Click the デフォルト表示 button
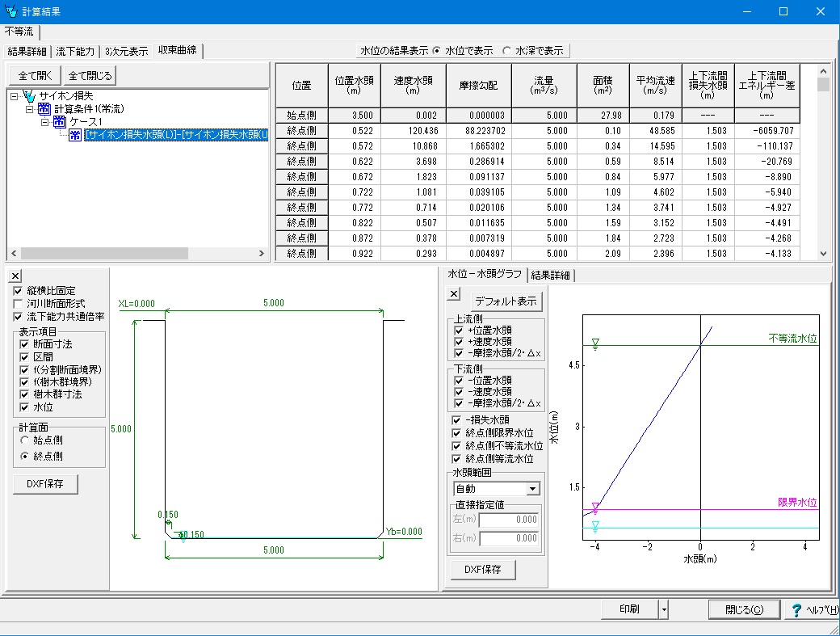Viewport: 840px width, 636px height. (507, 301)
